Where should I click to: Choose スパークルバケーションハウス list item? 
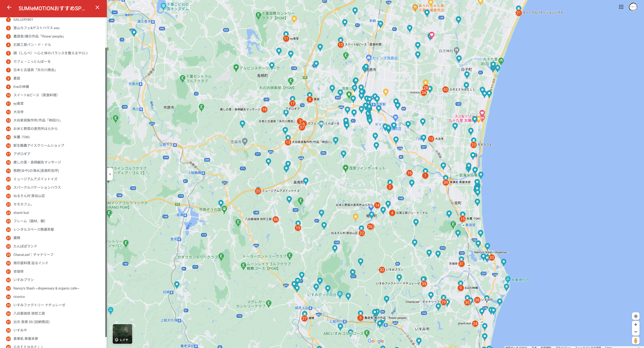click(37, 187)
